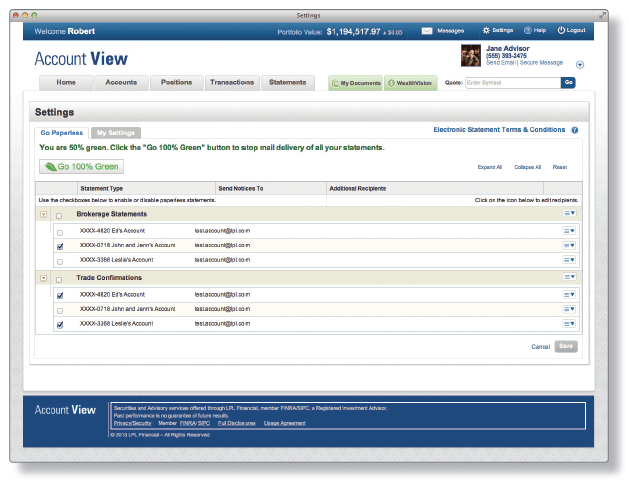Select the Go Paperless tab

click(61, 133)
